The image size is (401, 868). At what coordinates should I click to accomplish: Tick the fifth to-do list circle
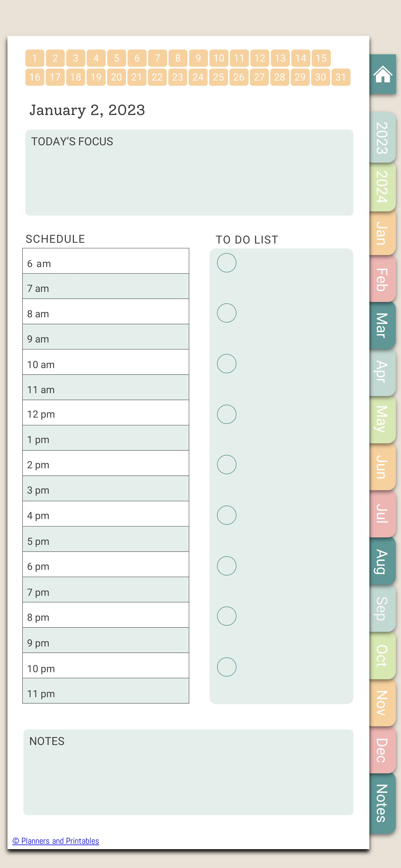pos(227,465)
